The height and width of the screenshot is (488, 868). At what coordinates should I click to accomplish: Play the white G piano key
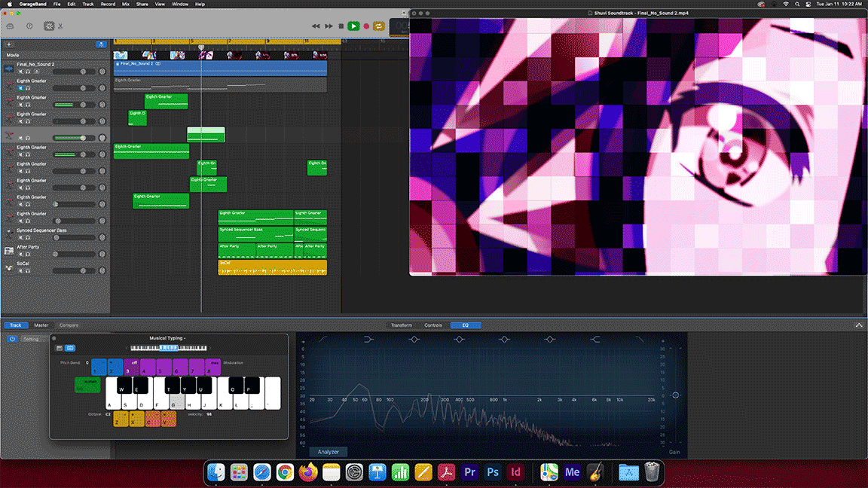(176, 401)
